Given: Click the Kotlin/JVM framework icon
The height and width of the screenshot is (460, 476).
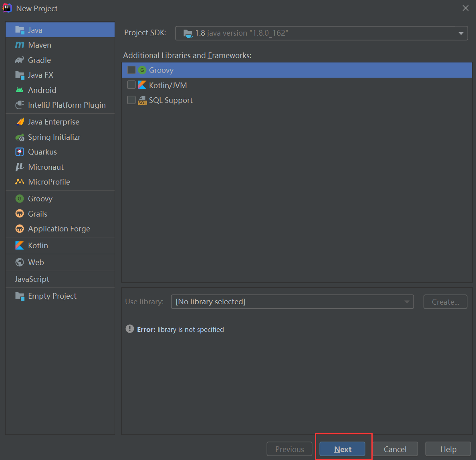Looking at the screenshot, I should [142, 85].
